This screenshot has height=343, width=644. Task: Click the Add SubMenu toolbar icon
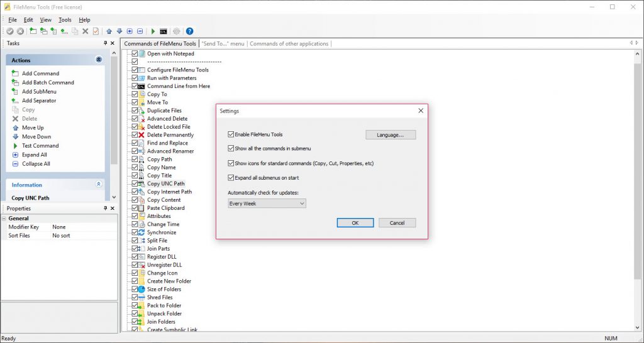tap(54, 31)
